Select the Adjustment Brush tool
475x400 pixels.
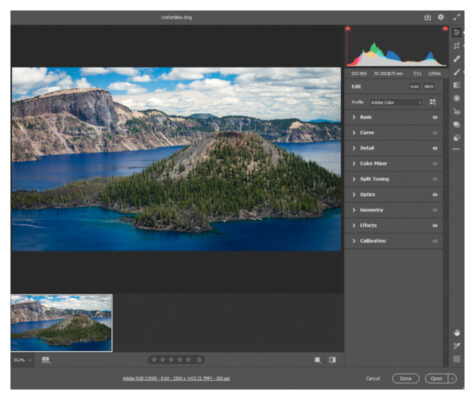(x=457, y=72)
